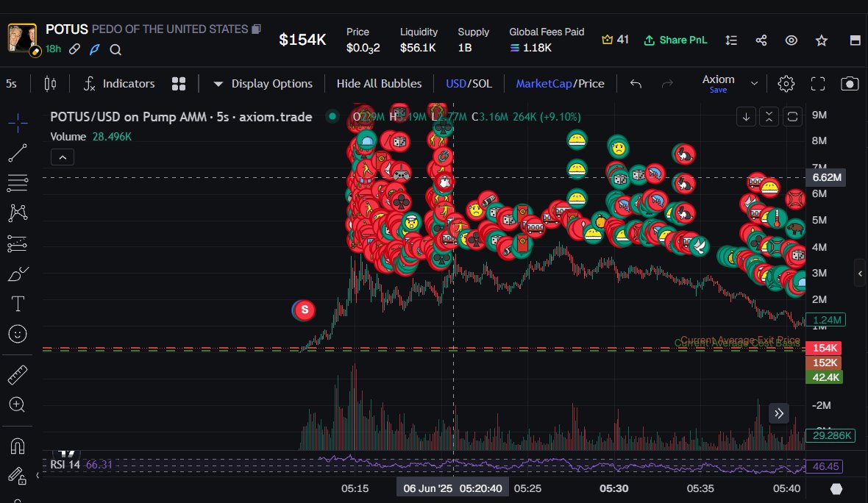Undo the last chart action
This screenshot has height=503, width=868.
636,84
